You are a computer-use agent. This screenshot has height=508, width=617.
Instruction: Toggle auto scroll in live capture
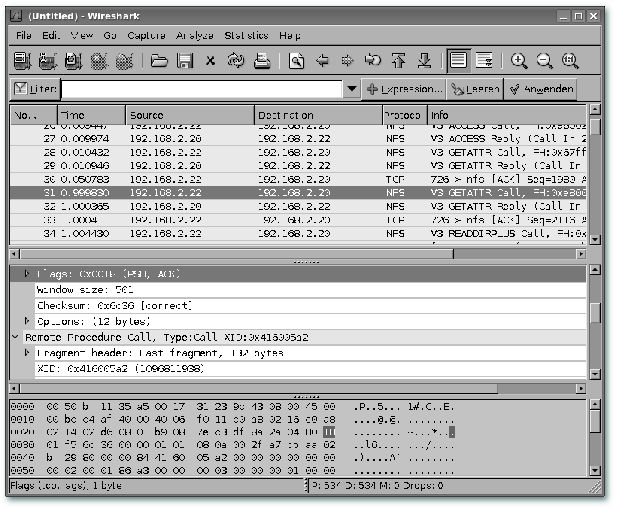click(x=484, y=61)
